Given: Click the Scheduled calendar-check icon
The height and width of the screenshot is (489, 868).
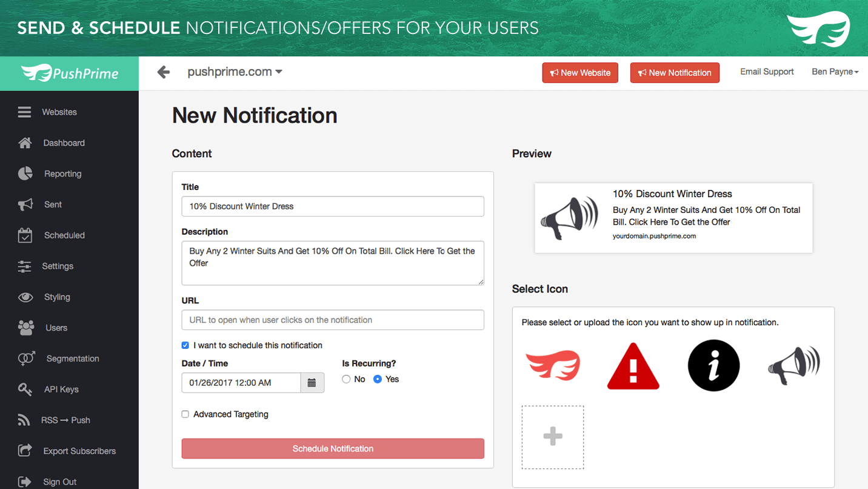Looking at the screenshot, I should 25,235.
